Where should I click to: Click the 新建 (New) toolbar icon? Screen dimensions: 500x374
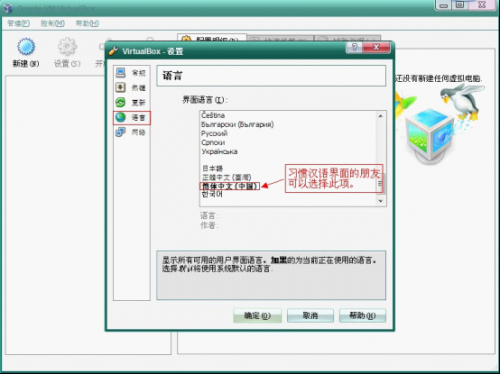[x=26, y=47]
